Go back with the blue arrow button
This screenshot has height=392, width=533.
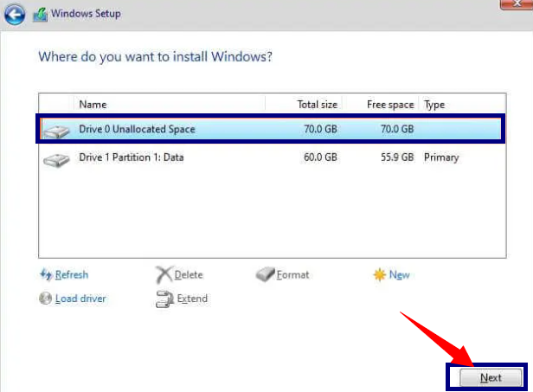pyautogui.click(x=14, y=15)
